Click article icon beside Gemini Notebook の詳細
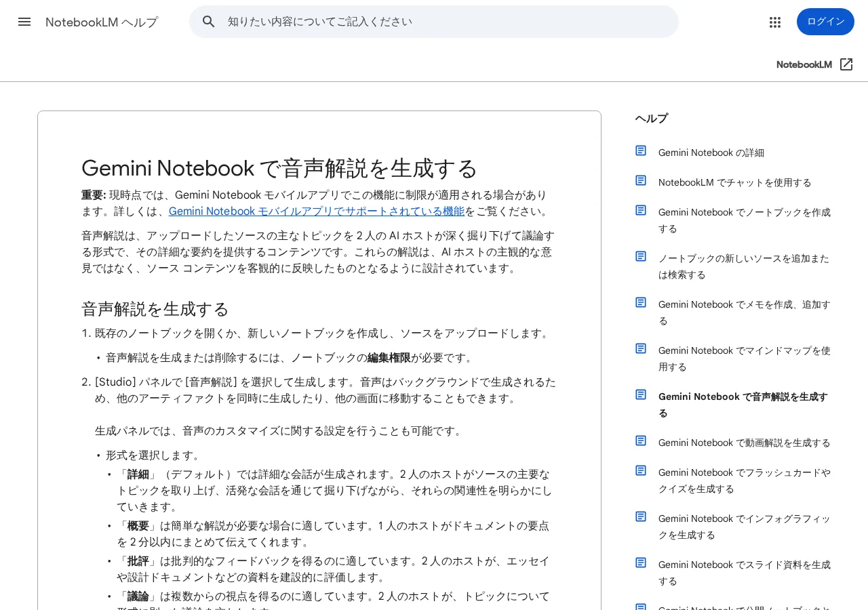The height and width of the screenshot is (610, 868). [641, 150]
